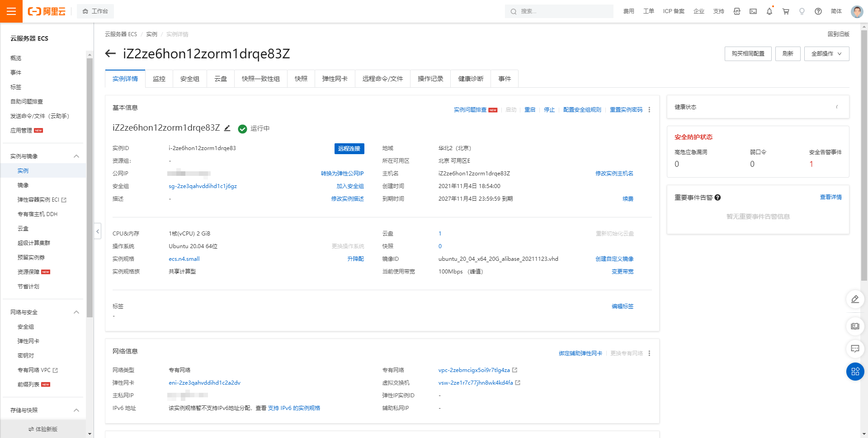Switch to the 云盘 tab
Viewport: 868px width, 438px height.
click(x=221, y=79)
